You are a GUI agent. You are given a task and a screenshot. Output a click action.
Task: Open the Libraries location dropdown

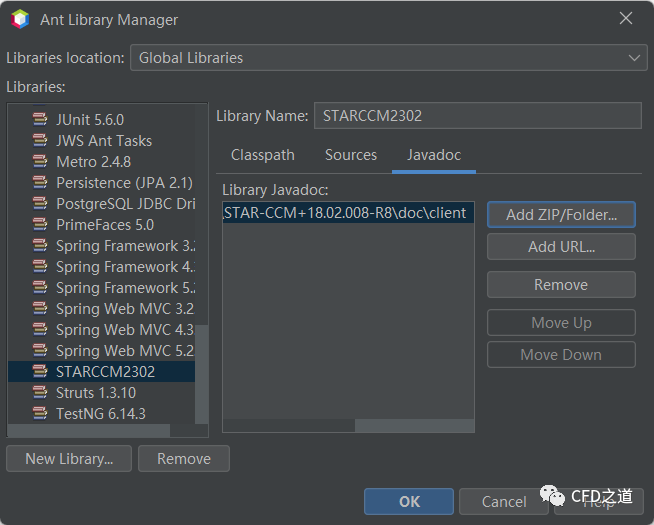coord(388,58)
